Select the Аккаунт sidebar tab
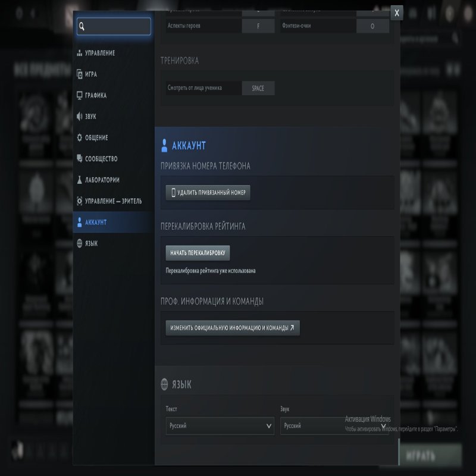The height and width of the screenshot is (476, 476). 95,222
